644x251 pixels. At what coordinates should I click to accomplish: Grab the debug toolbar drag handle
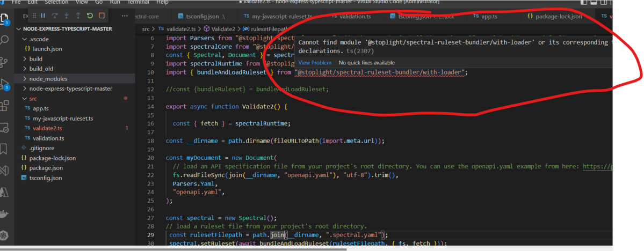pyautogui.click(x=34, y=16)
